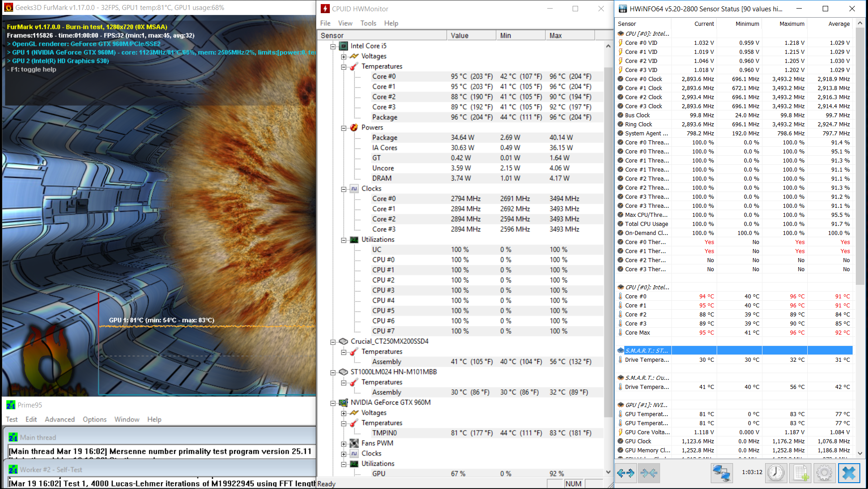Viewport: 868px width, 489px height.
Task: Click the Crucial_CT250MX200SSD4 drive icon
Action: (x=344, y=341)
